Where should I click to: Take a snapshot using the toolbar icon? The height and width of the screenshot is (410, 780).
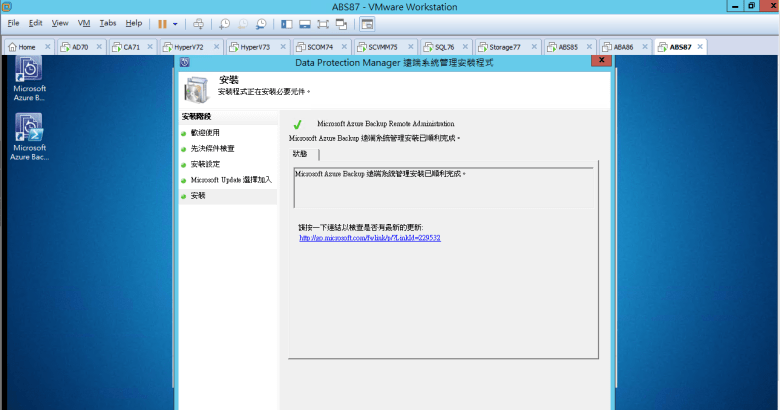224,23
